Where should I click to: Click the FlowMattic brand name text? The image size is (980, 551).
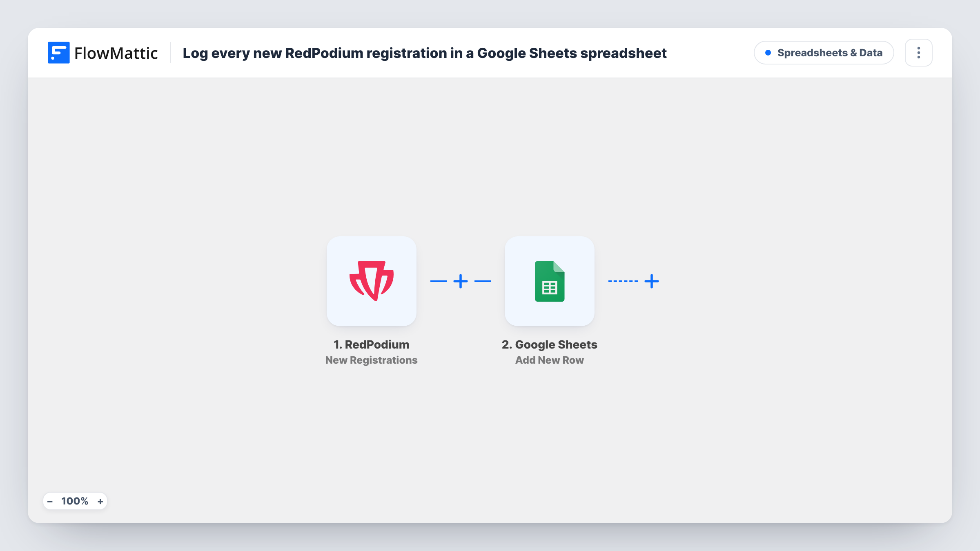pos(116,53)
